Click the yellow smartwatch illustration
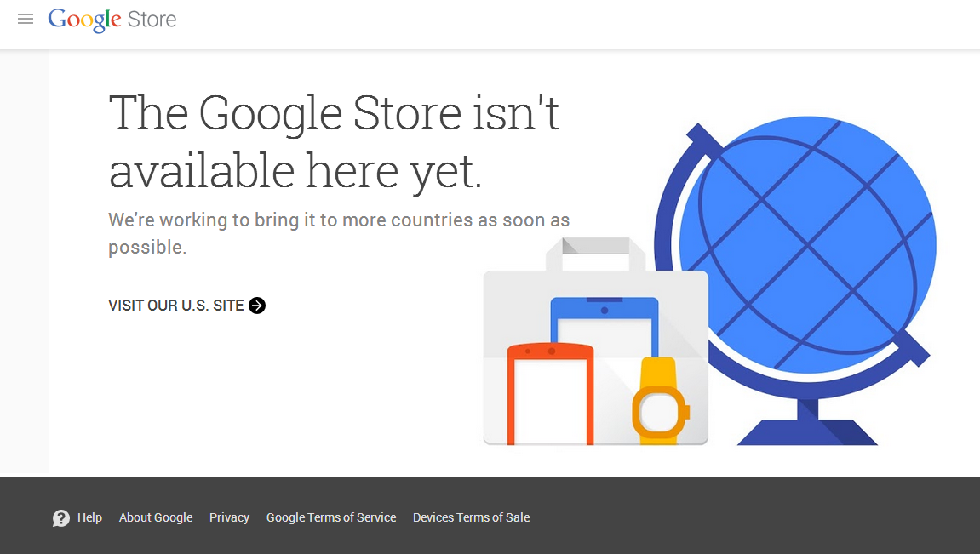The width and height of the screenshot is (980, 554). [x=660, y=401]
